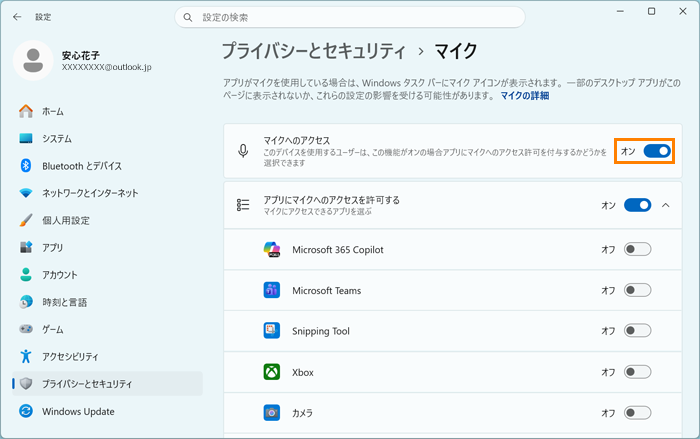The image size is (700, 439).
Task: Maximize the 設定 window
Action: (652, 12)
